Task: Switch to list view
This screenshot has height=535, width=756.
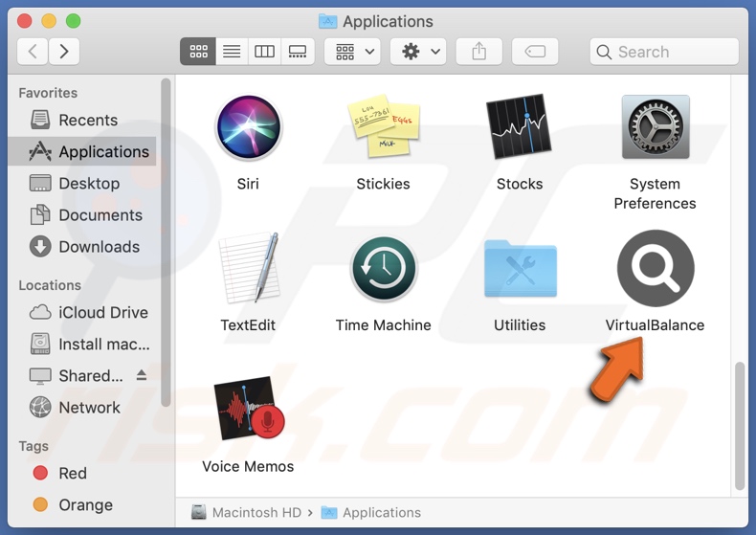Action: click(232, 51)
